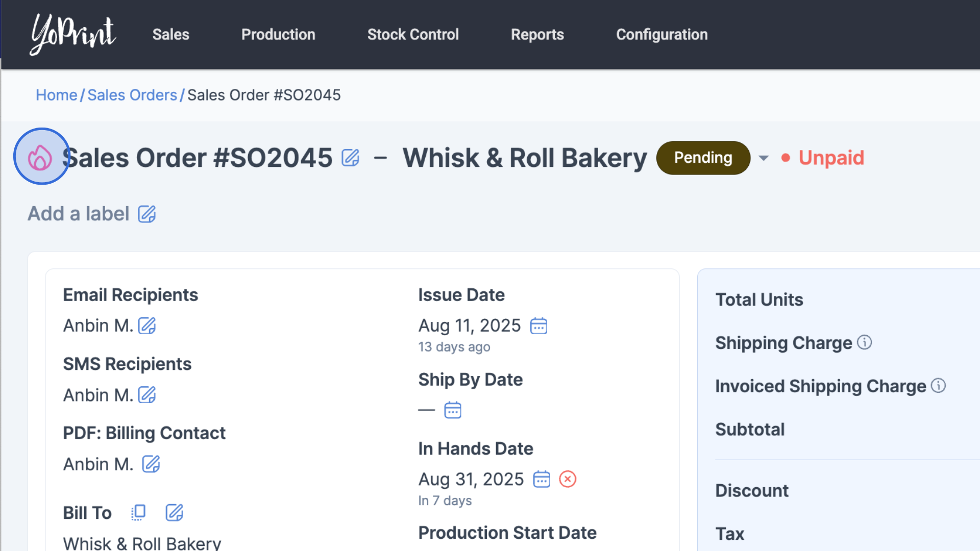
Task: Open the Sales menu
Action: click(x=170, y=34)
